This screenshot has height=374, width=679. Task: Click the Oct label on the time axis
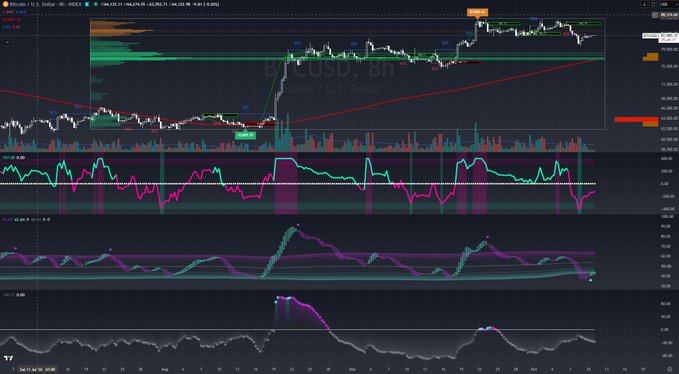click(534, 369)
